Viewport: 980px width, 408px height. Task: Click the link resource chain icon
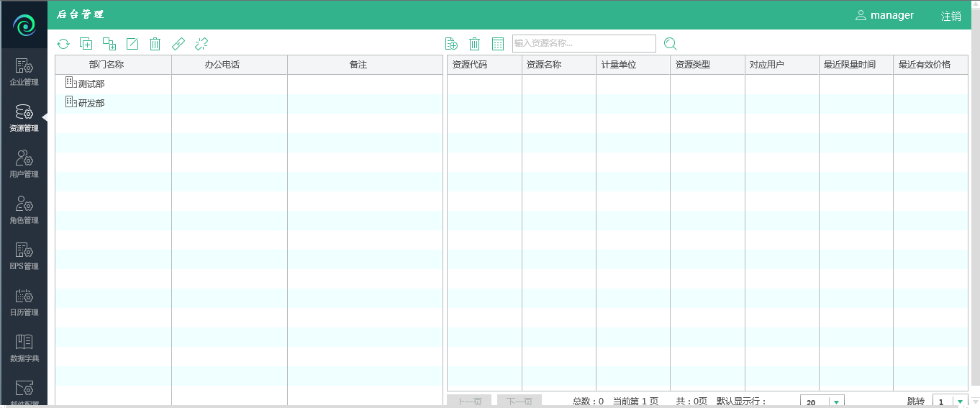tap(178, 44)
